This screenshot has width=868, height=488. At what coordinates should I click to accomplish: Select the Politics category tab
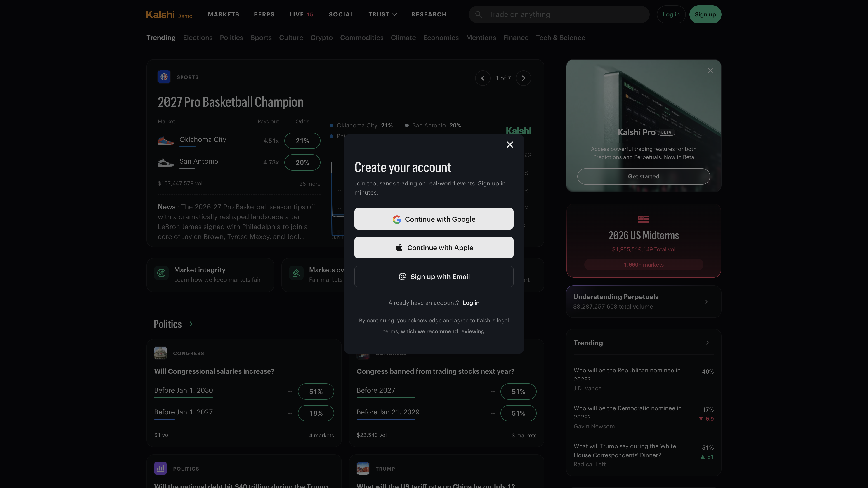click(x=231, y=38)
